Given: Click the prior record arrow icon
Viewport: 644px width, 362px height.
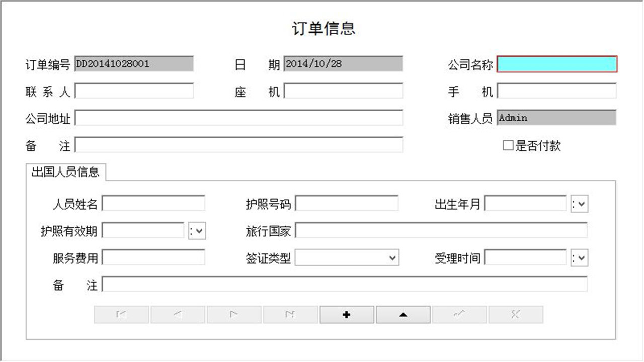Looking at the screenshot, I should point(177,314).
